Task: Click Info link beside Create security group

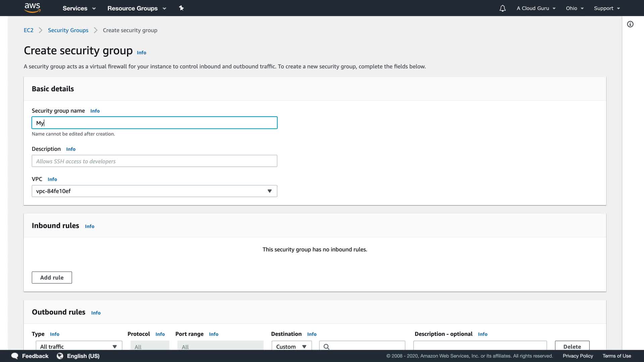Action: [141, 53]
